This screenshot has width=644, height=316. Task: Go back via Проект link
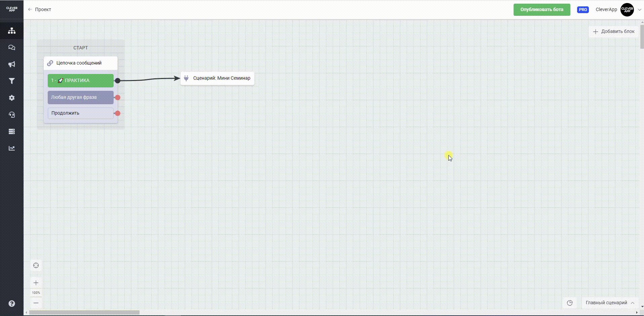click(40, 9)
